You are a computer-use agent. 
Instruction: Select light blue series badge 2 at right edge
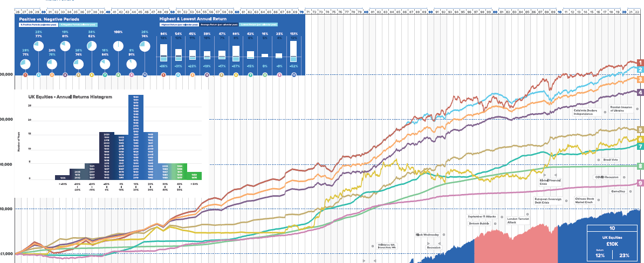[640, 70]
